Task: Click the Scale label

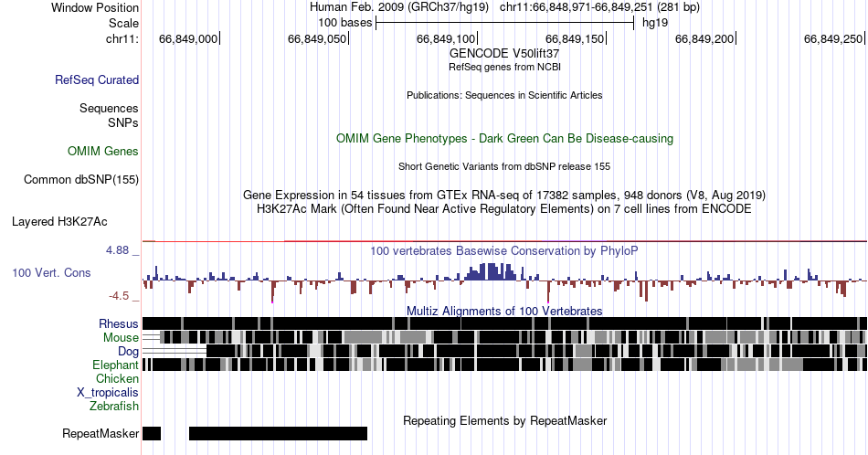Action: [x=123, y=23]
